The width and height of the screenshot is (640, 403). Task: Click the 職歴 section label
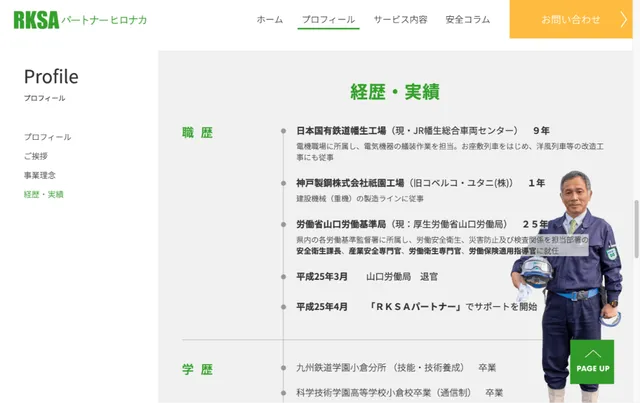198,132
